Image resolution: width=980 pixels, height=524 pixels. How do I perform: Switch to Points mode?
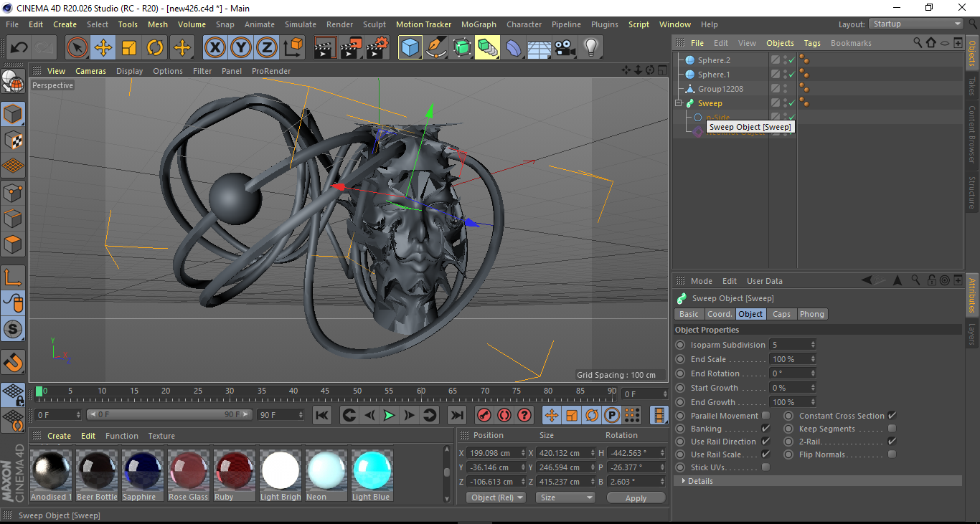tap(13, 192)
